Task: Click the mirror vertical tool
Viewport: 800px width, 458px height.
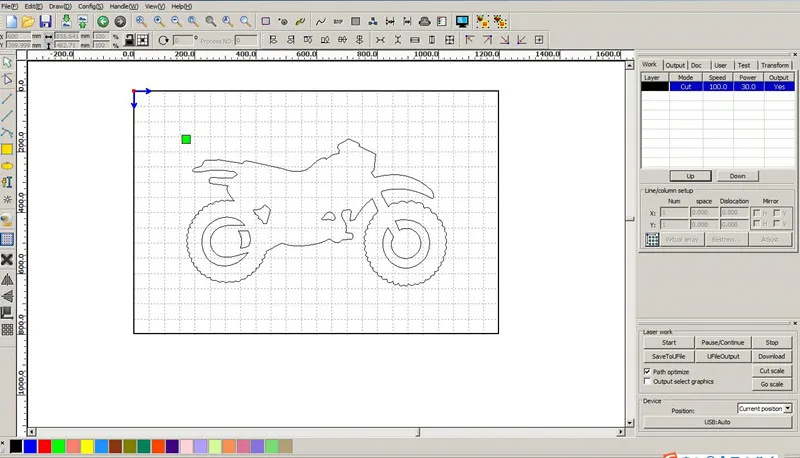Action: coord(7,296)
